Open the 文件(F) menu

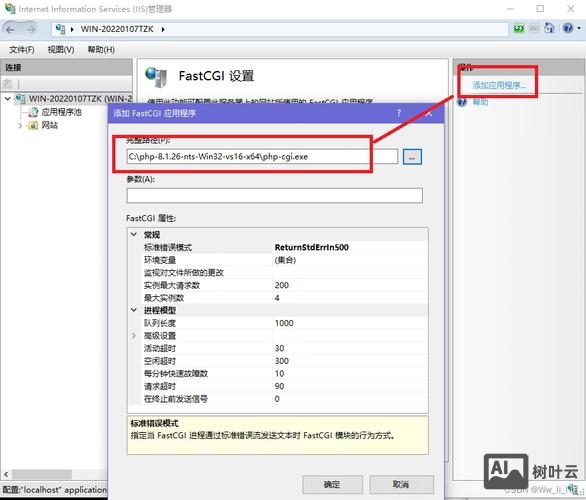click(x=21, y=49)
